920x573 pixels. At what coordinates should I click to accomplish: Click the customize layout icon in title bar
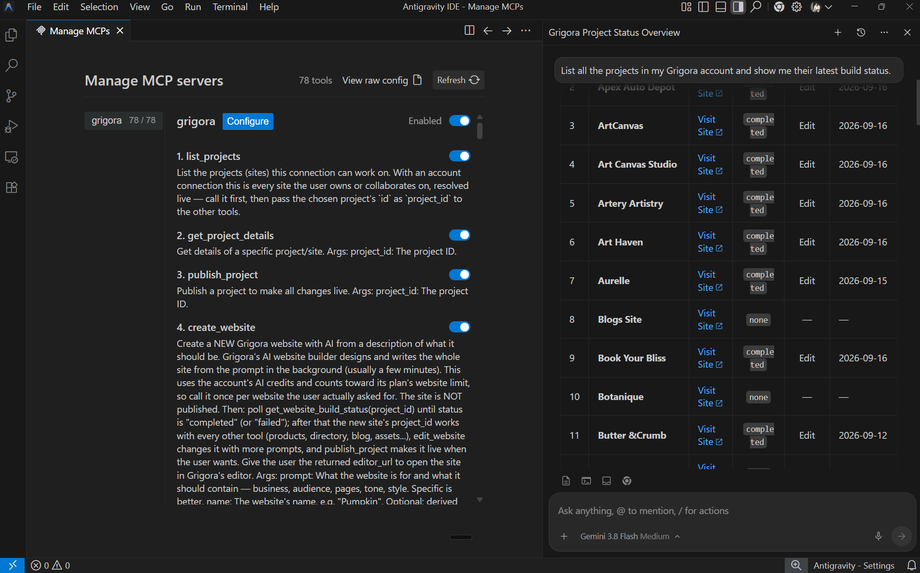[x=686, y=7]
